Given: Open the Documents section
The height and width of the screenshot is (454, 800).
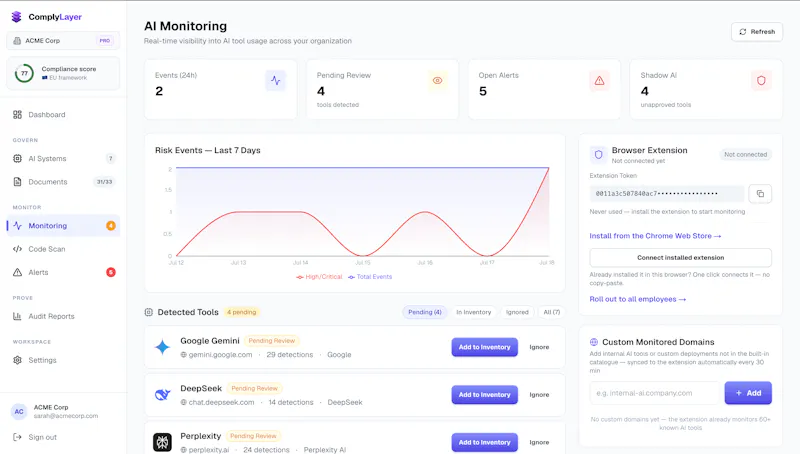Looking at the screenshot, I should coord(63,182).
